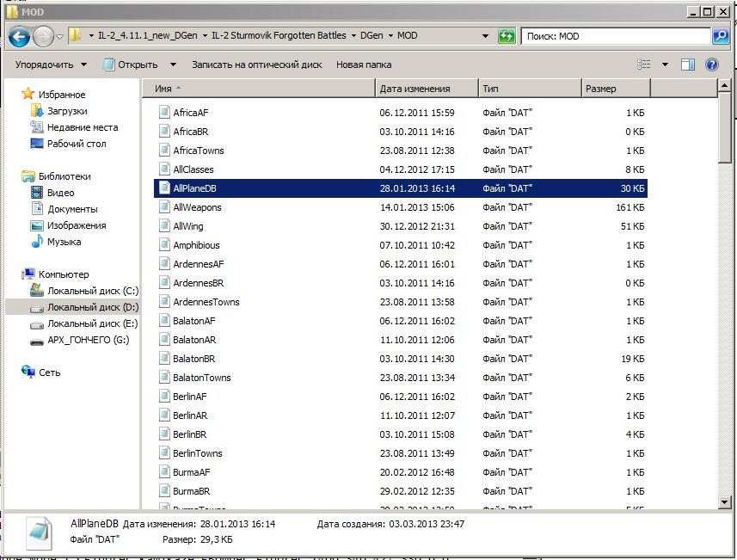The image size is (737, 560).
Task: Click the scrollbar up arrow in file list
Action: (x=724, y=85)
